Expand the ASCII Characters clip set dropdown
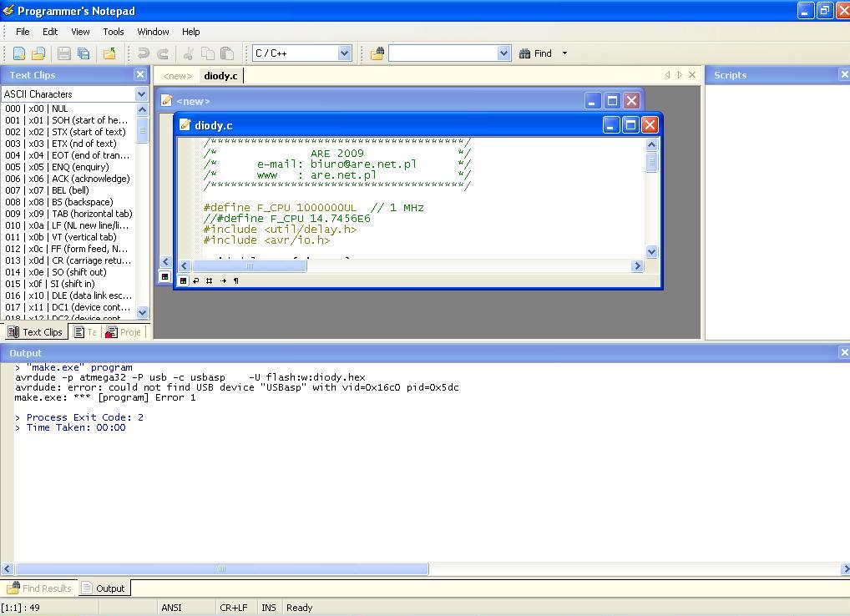850x616 pixels. (x=141, y=94)
